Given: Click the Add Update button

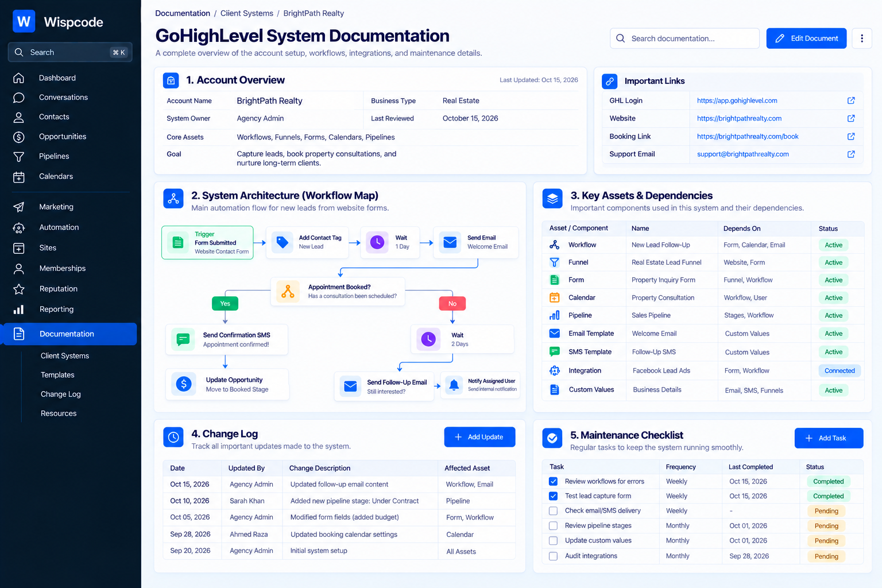Looking at the screenshot, I should coord(479,437).
